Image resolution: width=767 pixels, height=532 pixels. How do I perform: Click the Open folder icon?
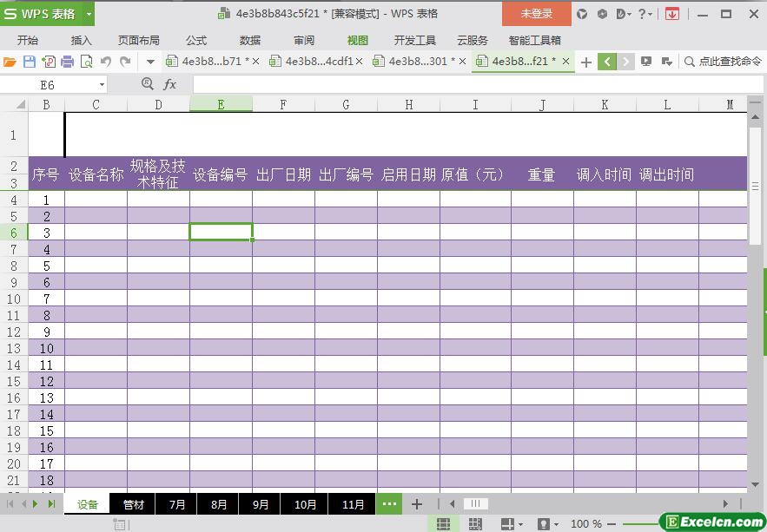coord(10,62)
